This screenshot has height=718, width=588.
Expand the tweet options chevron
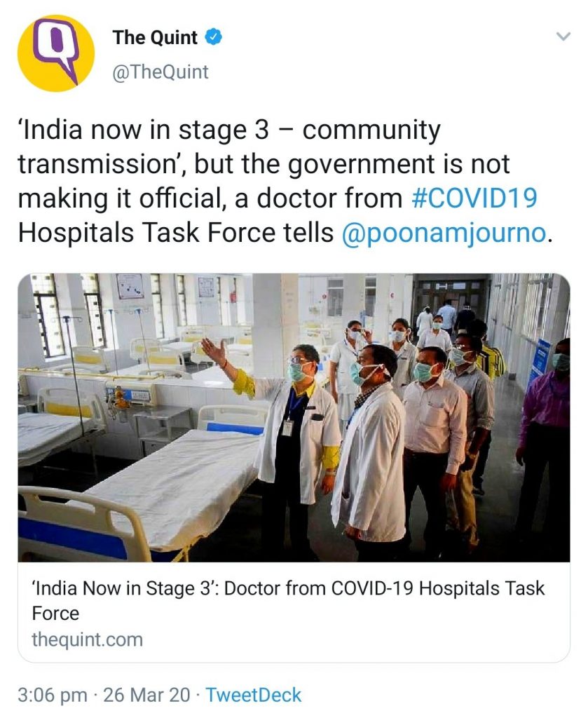(563, 36)
